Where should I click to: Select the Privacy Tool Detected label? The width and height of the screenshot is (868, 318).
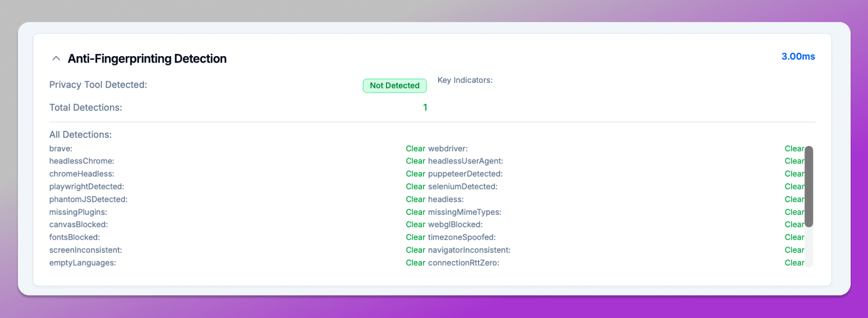point(98,85)
